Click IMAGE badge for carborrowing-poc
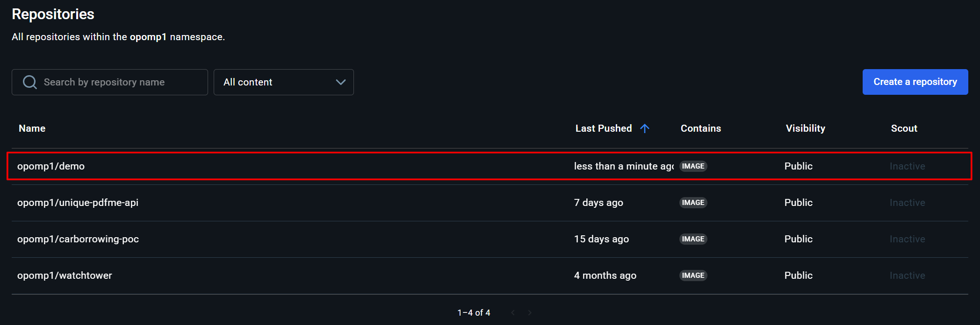Viewport: 980px width, 325px height. (693, 239)
